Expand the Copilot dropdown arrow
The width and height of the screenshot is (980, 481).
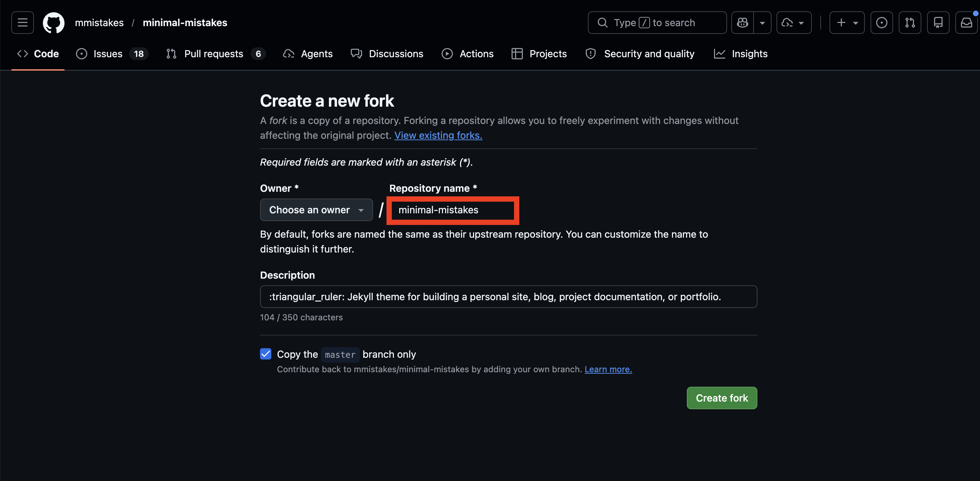[x=762, y=23]
